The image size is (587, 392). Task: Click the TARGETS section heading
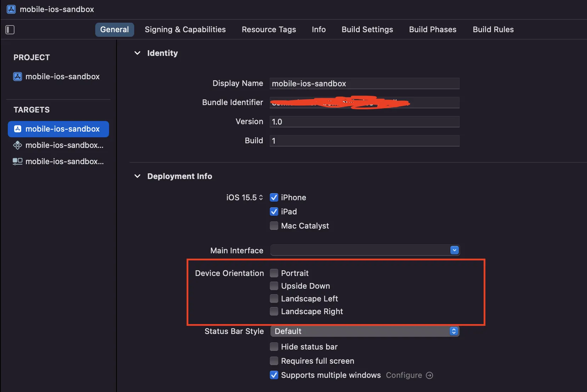(32, 110)
